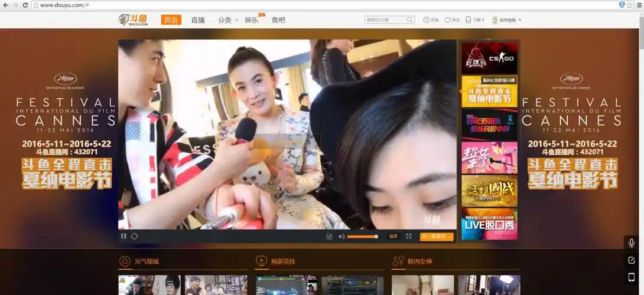Click the orange 进入直播间 button
Screen dimensions: 644x295
click(x=437, y=237)
